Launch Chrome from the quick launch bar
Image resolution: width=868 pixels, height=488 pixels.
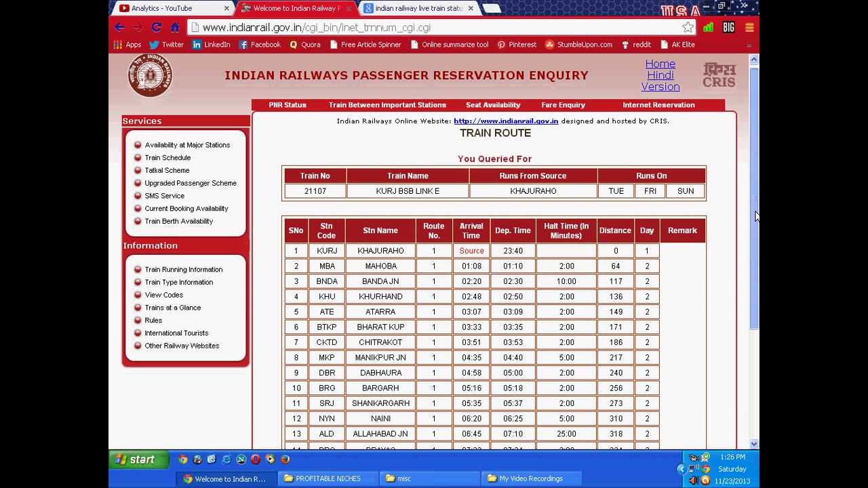pyautogui.click(x=183, y=460)
